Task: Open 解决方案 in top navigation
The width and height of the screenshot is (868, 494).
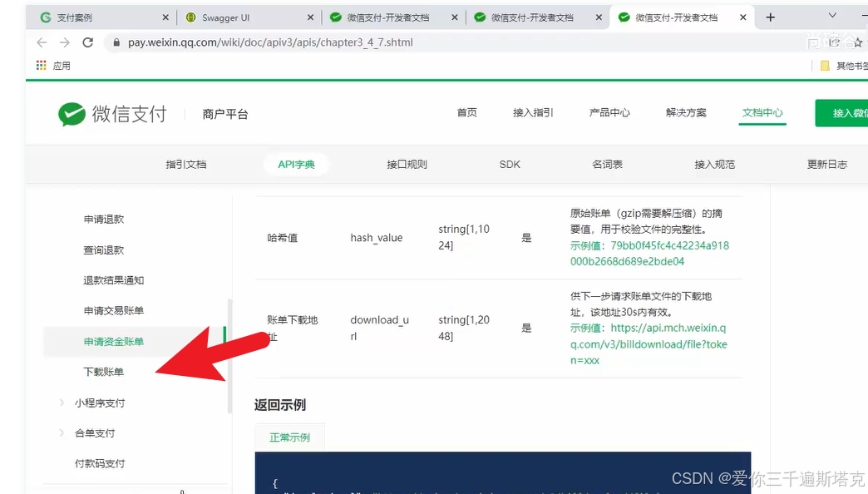Action: pos(686,113)
